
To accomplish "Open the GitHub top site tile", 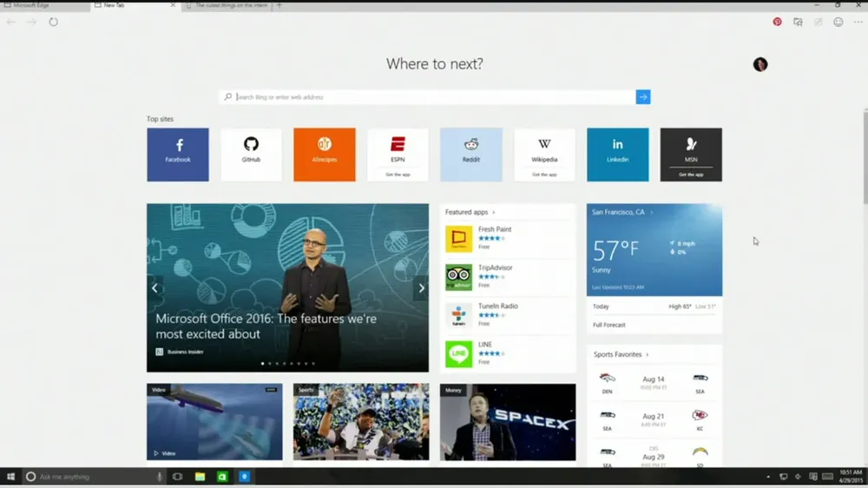I will (x=251, y=155).
